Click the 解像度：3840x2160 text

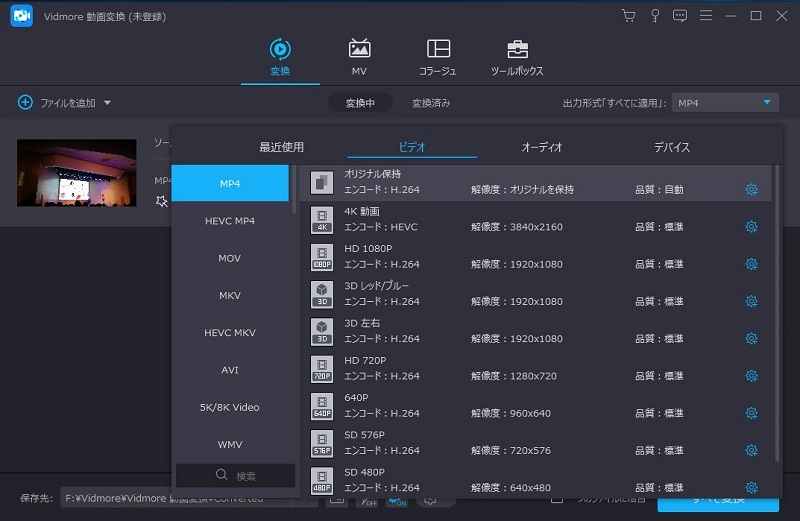tap(517, 227)
